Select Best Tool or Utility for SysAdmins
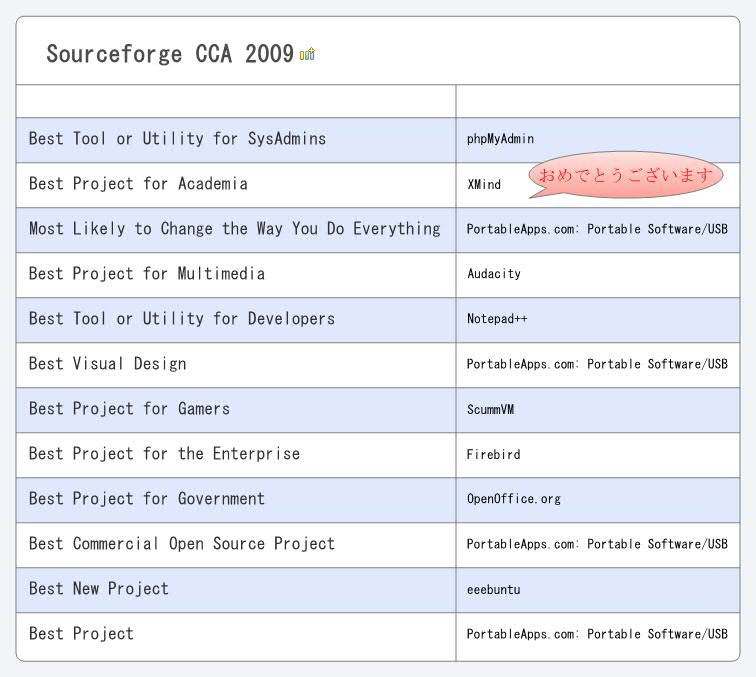The image size is (756, 677). coord(177,139)
